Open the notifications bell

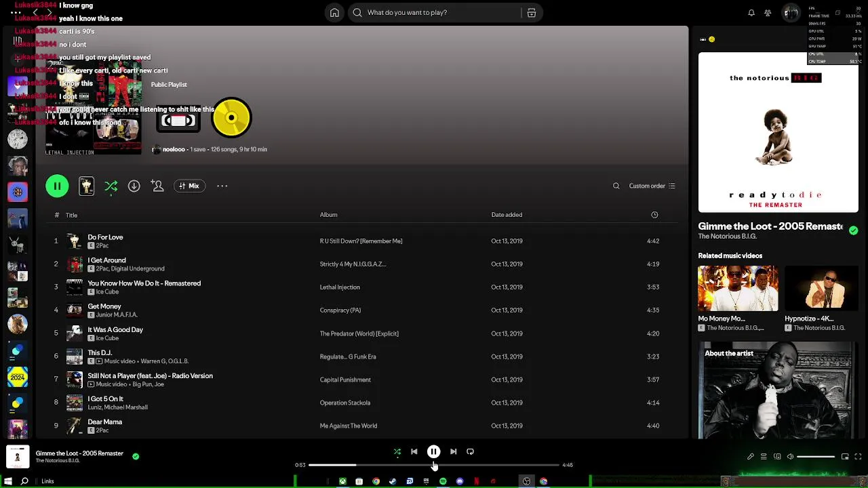coord(751,12)
